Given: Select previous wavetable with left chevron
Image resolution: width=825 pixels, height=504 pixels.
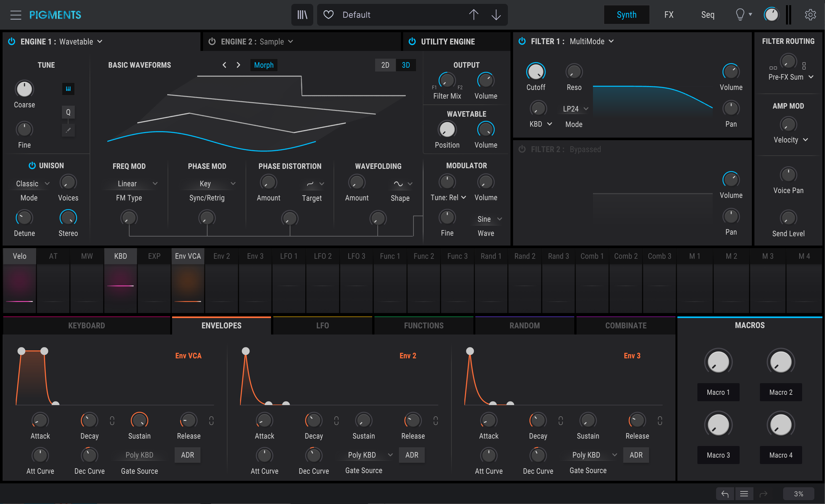Looking at the screenshot, I should pyautogui.click(x=224, y=65).
